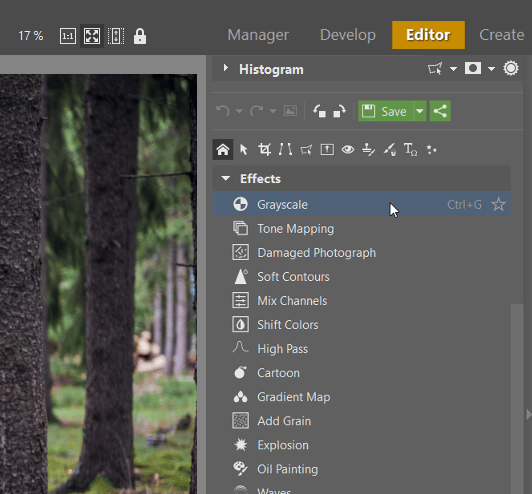Click the Save button
This screenshot has height=494, width=532.
pos(386,111)
